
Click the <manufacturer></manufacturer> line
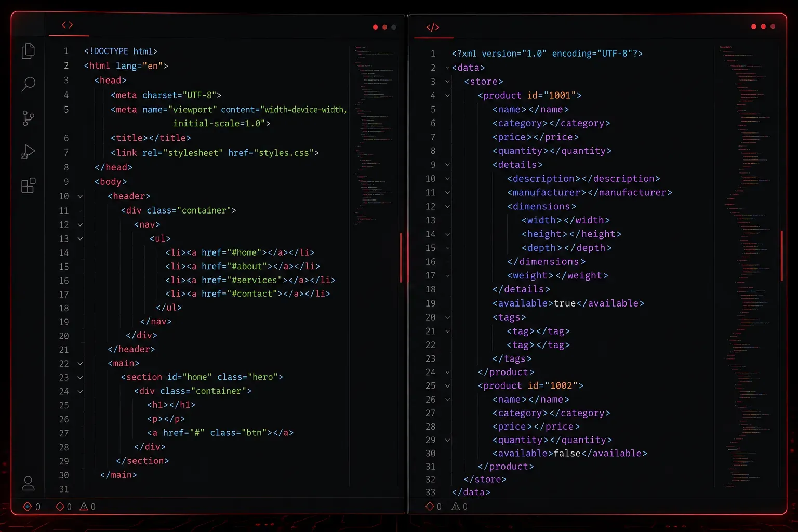pos(590,193)
